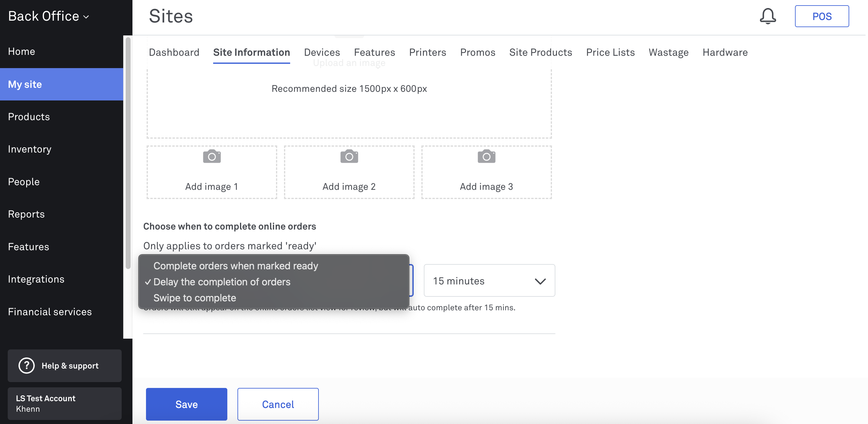Save the site information
868x424 pixels.
[186, 404]
